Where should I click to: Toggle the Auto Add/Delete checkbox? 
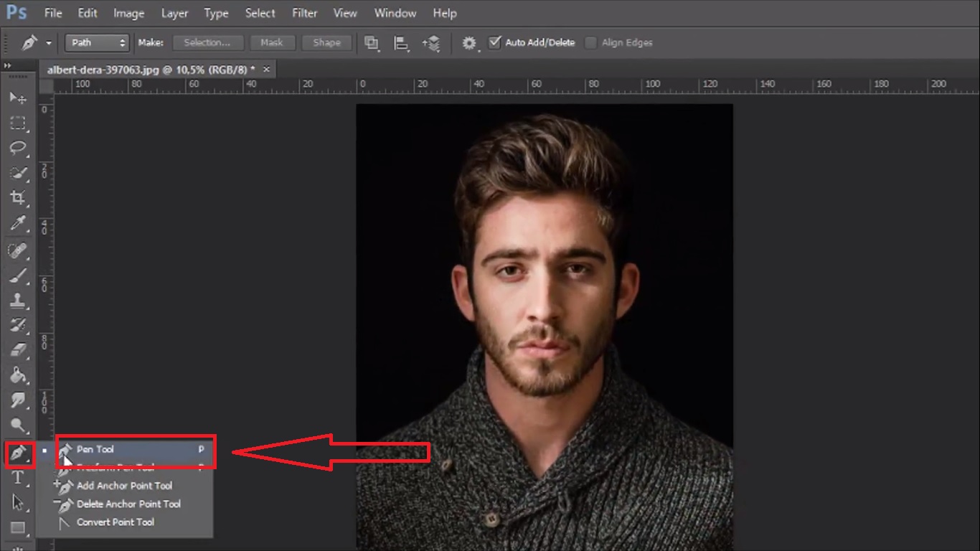coord(494,42)
